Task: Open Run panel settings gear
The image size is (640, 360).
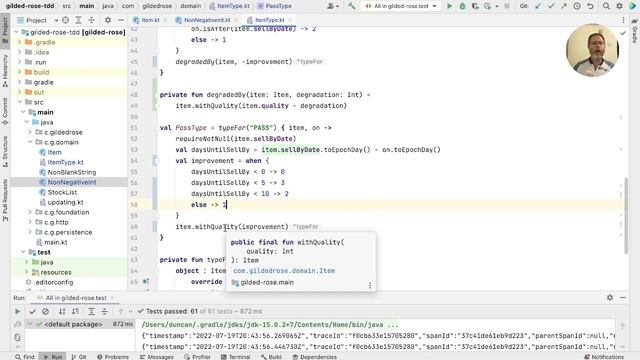Action: tap(610, 298)
